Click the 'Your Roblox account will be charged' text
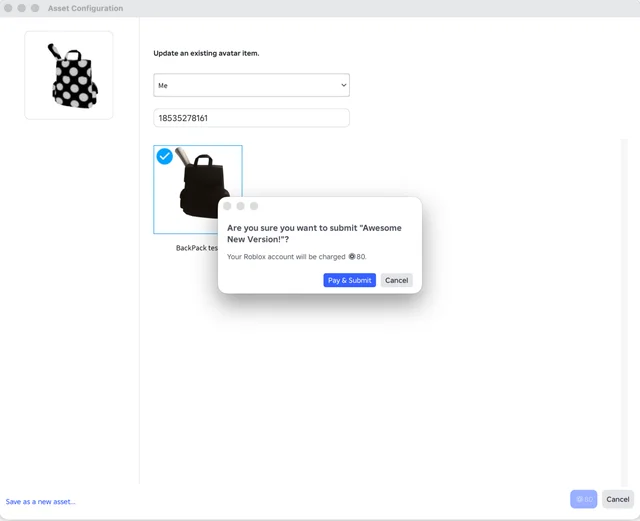Viewport: 640px width, 521px height. coord(286,256)
